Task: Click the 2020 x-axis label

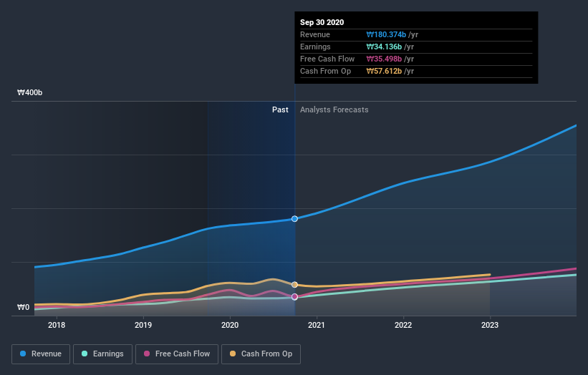Action: pos(230,325)
